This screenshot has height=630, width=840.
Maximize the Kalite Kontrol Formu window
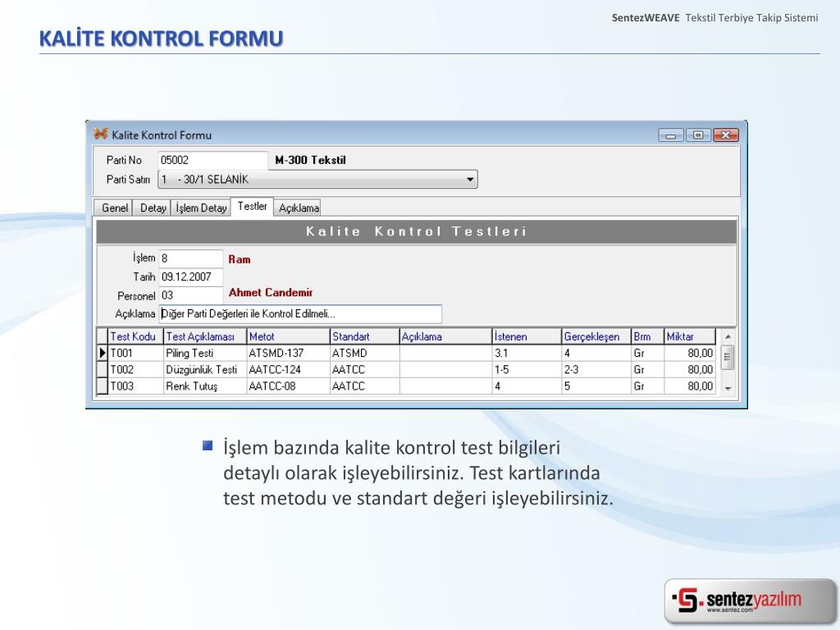click(x=698, y=135)
